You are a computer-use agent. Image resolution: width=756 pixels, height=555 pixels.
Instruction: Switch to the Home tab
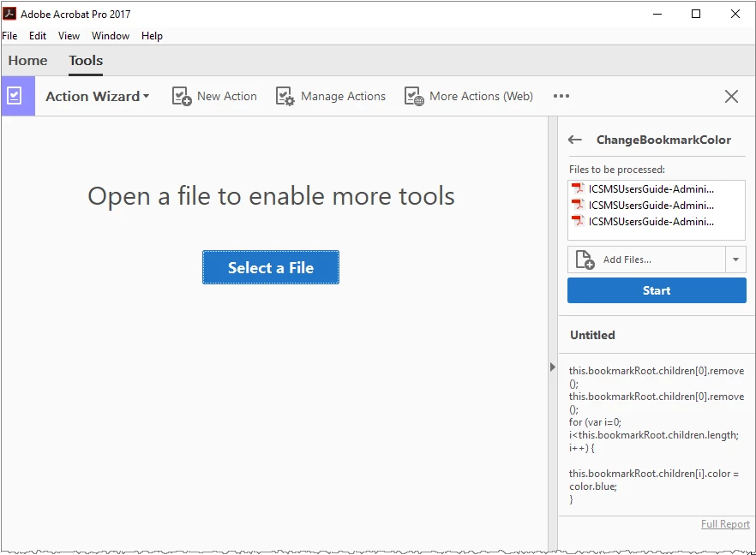pos(28,61)
